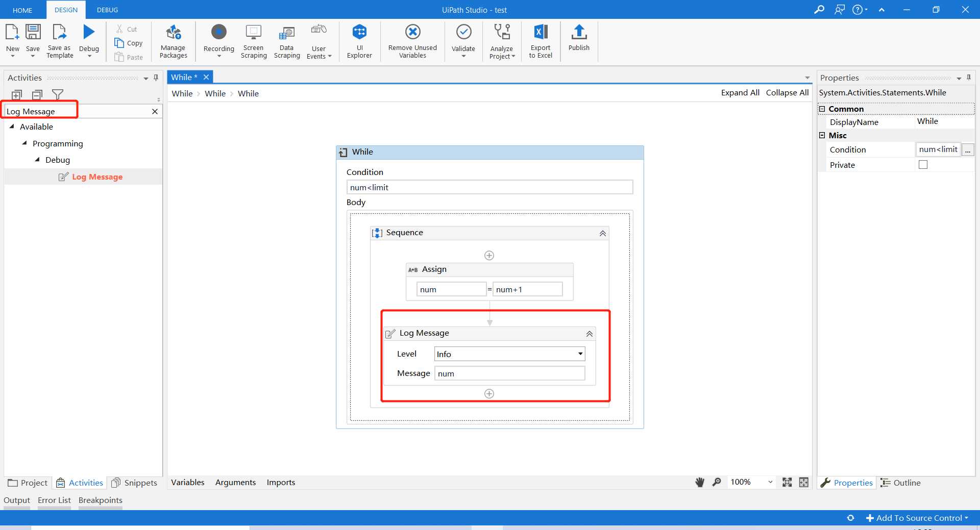This screenshot has width=980, height=530.
Task: Click Collapse All link
Action: pyautogui.click(x=787, y=92)
